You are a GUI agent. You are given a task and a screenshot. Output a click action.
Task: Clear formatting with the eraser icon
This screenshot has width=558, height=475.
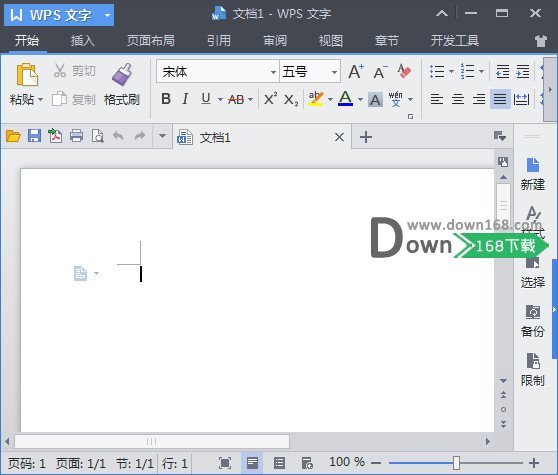coord(404,71)
